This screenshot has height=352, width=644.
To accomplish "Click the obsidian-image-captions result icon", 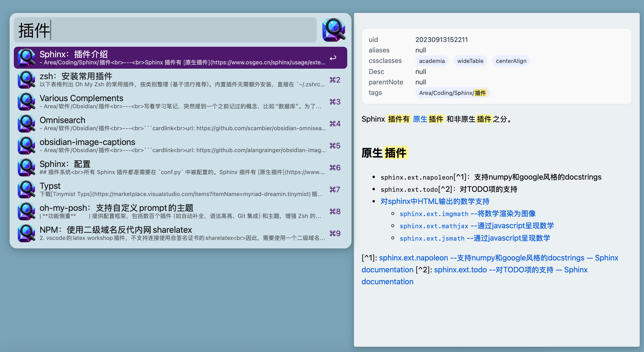I will click(26, 145).
